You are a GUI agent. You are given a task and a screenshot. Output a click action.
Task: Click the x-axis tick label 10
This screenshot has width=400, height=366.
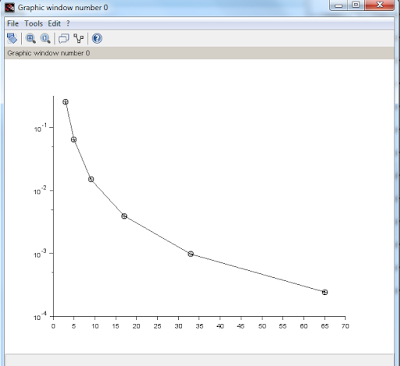point(95,326)
